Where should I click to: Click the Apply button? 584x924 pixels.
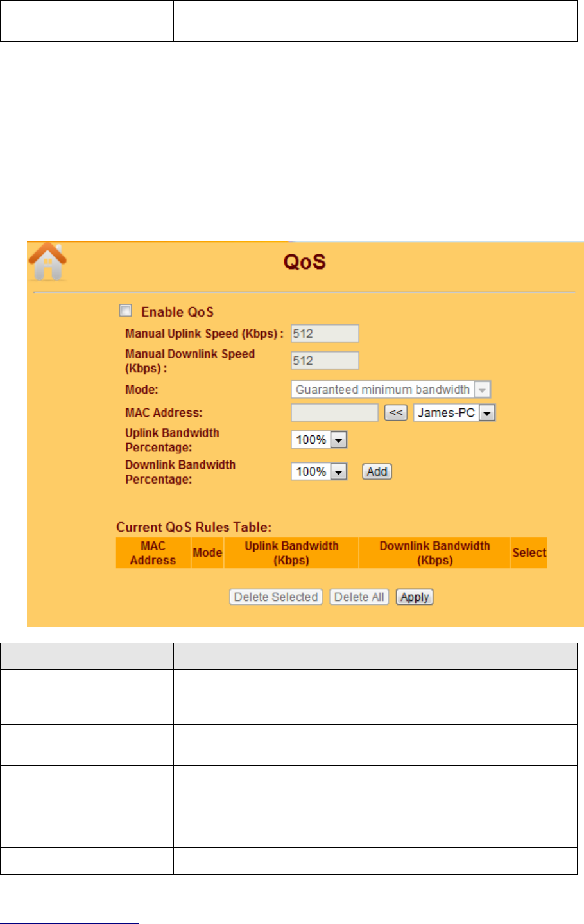pyautogui.click(x=415, y=597)
